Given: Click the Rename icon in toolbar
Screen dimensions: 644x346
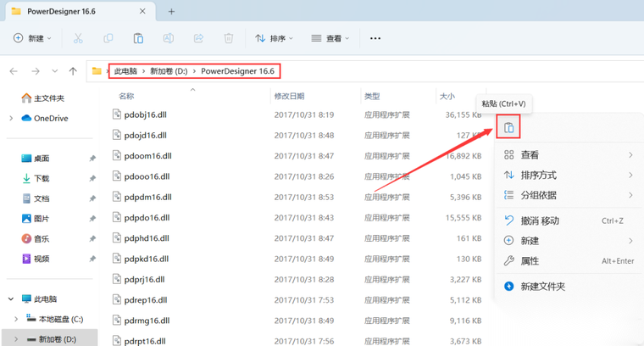Looking at the screenshot, I should coord(169,38).
